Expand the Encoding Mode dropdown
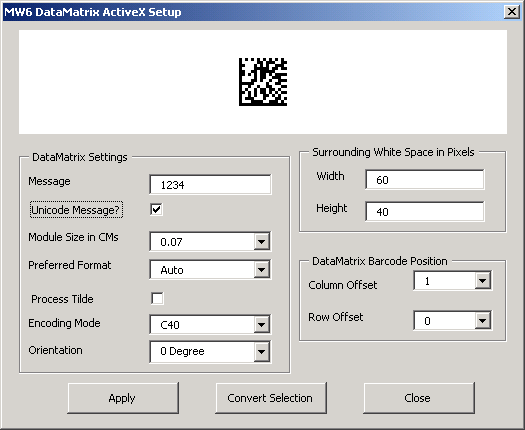The height and width of the screenshot is (430, 525). coord(262,324)
